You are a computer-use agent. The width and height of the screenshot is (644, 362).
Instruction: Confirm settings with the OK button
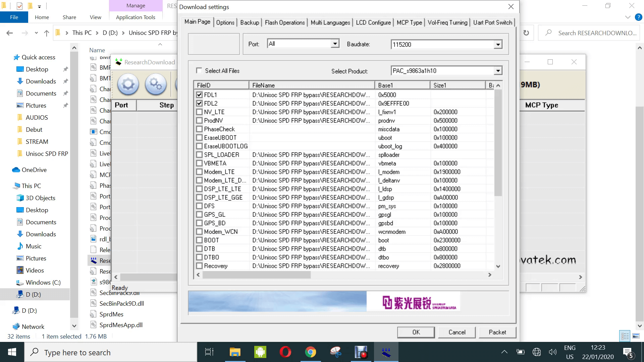(416, 332)
